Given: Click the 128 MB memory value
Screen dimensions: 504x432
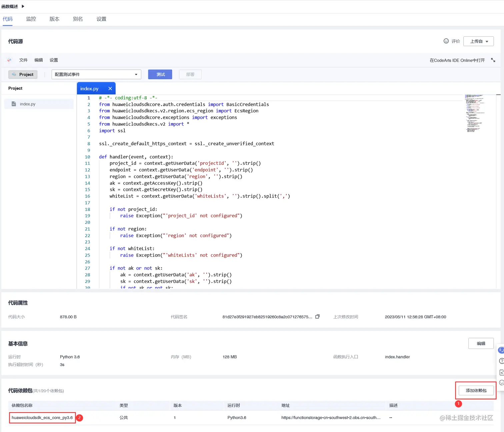Looking at the screenshot, I should click(x=230, y=357).
